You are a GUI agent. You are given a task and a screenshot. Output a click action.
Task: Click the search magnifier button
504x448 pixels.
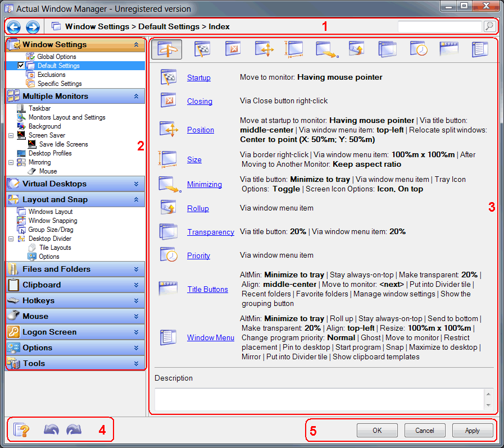[489, 26]
